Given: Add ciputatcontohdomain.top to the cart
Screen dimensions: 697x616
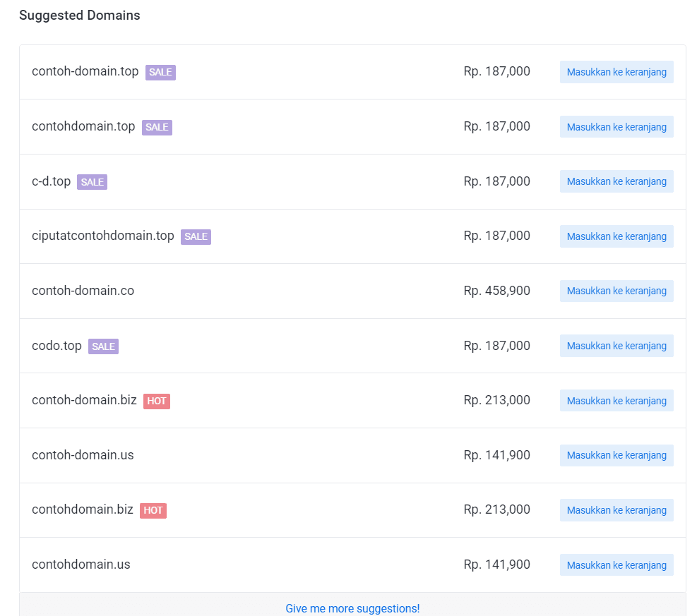Looking at the screenshot, I should [616, 236].
